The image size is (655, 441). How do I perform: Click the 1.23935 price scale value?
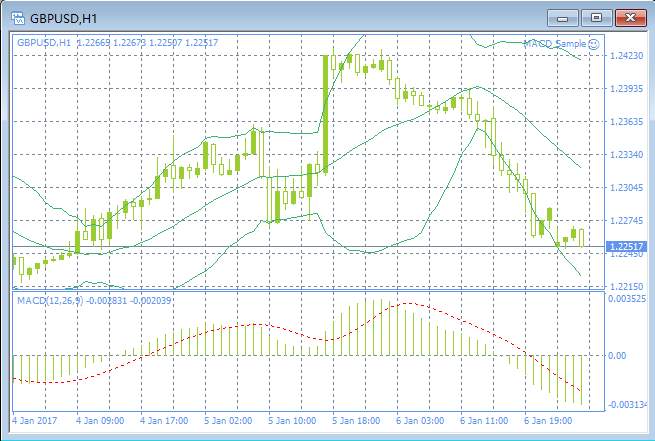point(627,89)
